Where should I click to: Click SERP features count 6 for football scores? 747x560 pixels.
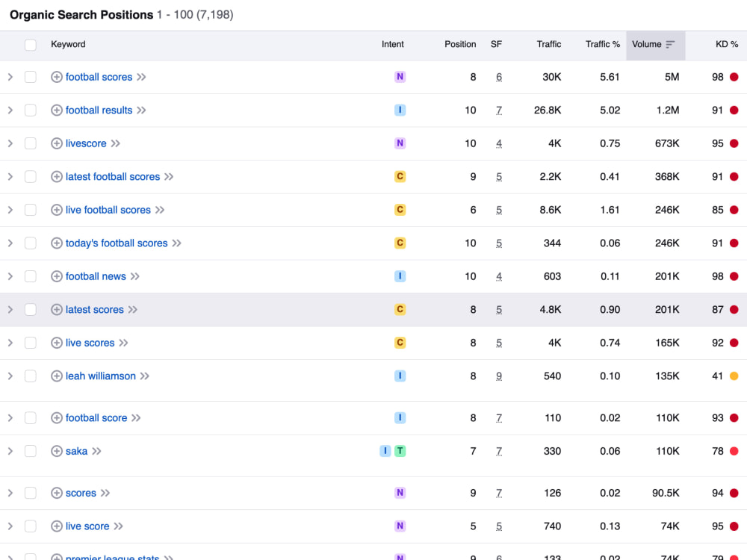coord(499,77)
